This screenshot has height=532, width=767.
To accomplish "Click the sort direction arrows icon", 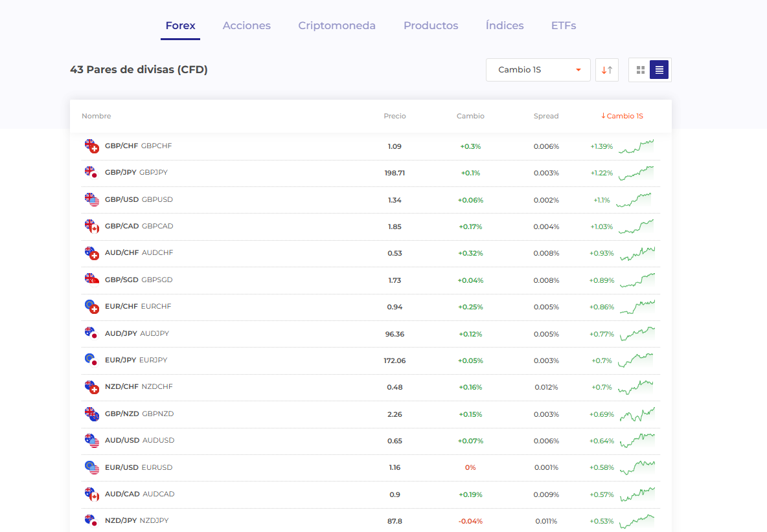I will click(x=607, y=70).
